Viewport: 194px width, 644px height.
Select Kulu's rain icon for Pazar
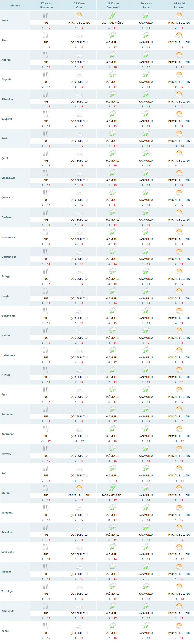pyautogui.click(x=146, y=468)
